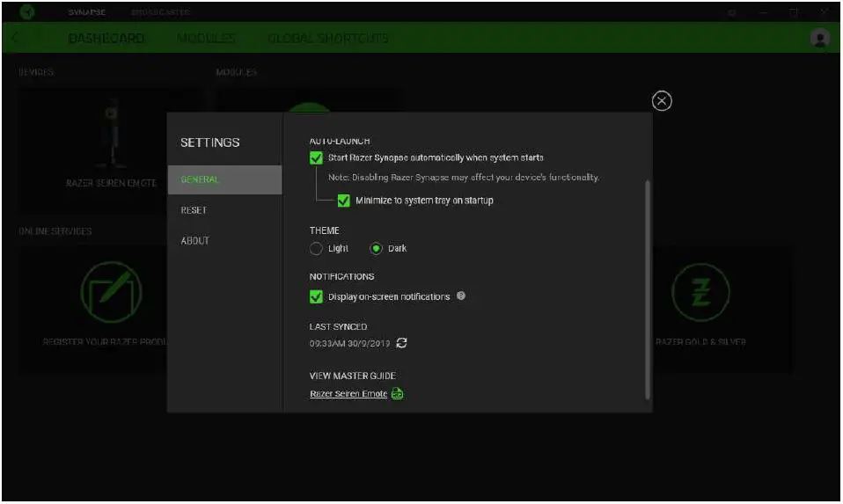Toggle Display on-screen notifications checkbox

[x=316, y=296]
